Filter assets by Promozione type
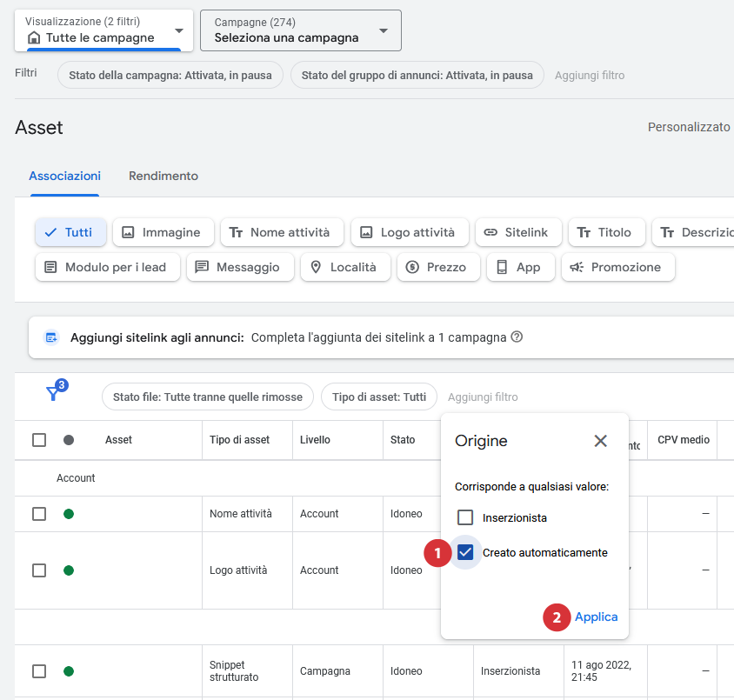 point(618,267)
